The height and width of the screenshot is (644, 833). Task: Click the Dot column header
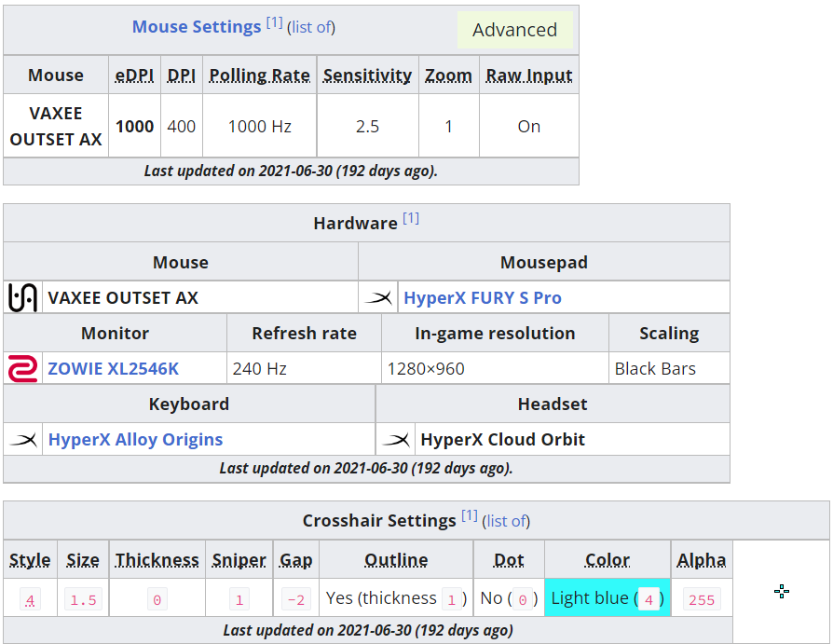509,560
